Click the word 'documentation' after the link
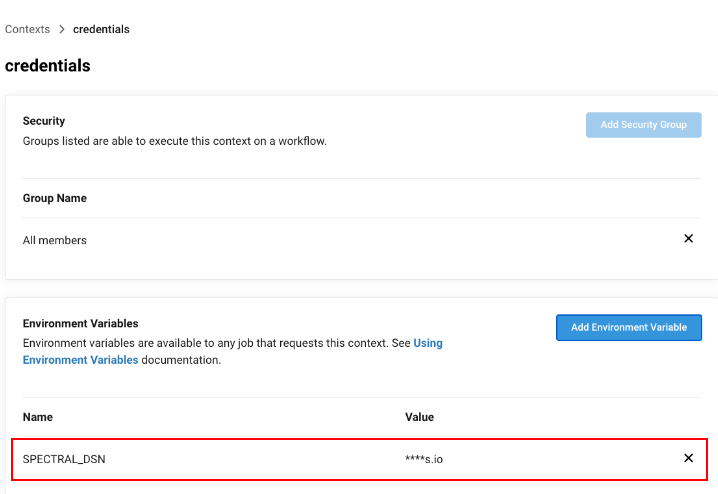The width and height of the screenshot is (718, 494). click(x=181, y=360)
